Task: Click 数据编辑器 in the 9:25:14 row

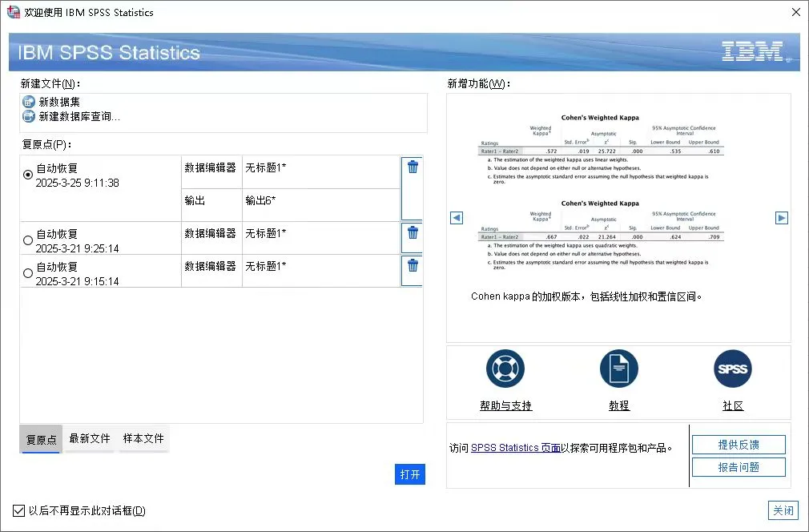Action: pyautogui.click(x=211, y=238)
